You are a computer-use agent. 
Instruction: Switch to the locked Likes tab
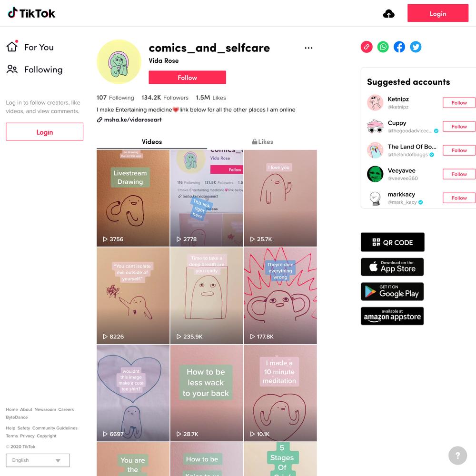pos(263,142)
